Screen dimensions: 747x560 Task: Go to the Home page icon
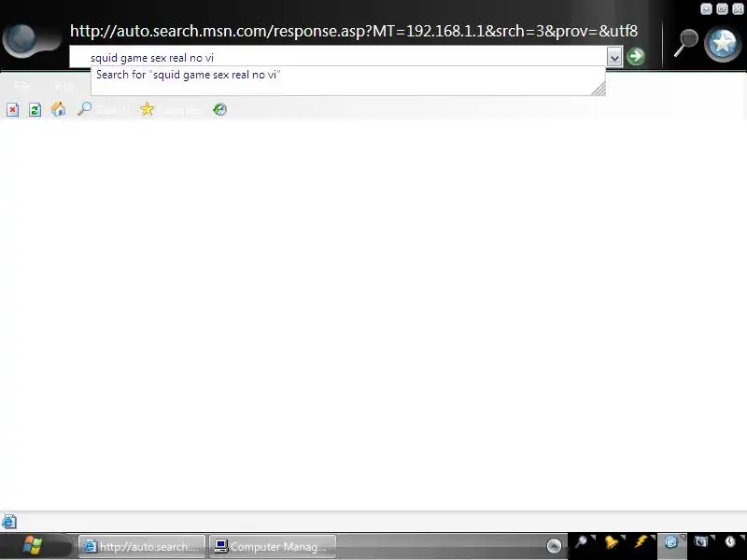58,109
